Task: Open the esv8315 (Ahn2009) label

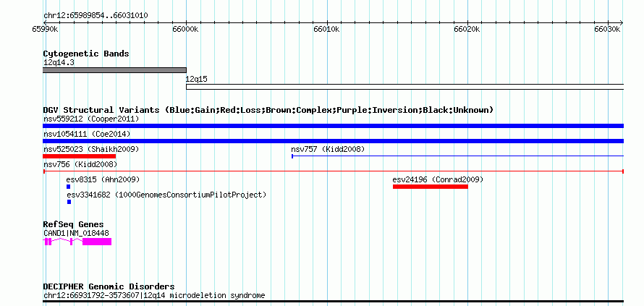Action: click(x=103, y=179)
